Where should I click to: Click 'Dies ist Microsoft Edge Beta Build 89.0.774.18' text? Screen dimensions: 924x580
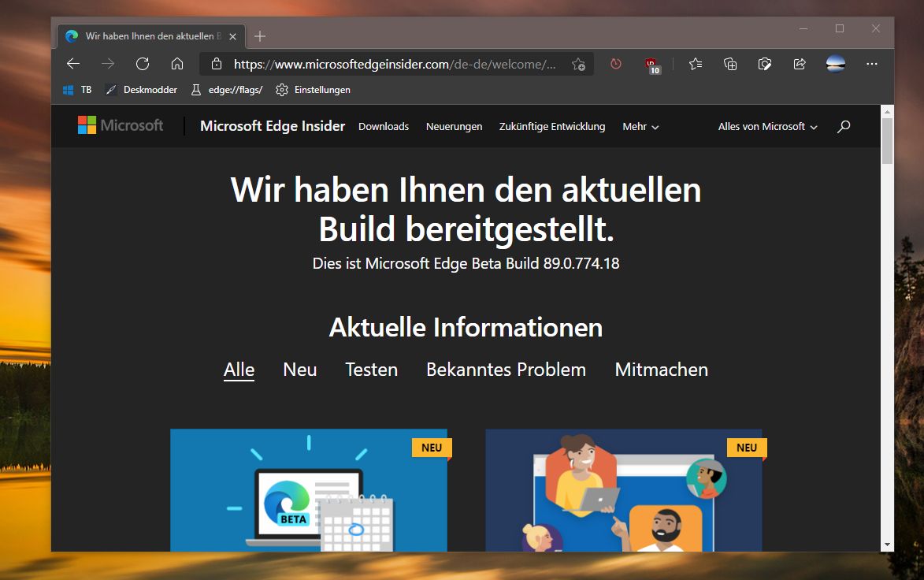pyautogui.click(x=466, y=263)
